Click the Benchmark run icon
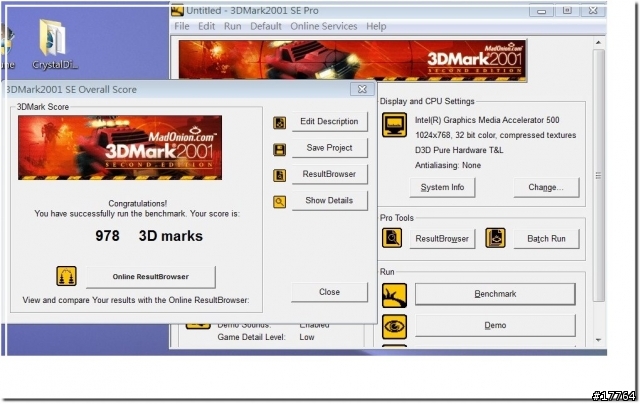 (394, 295)
